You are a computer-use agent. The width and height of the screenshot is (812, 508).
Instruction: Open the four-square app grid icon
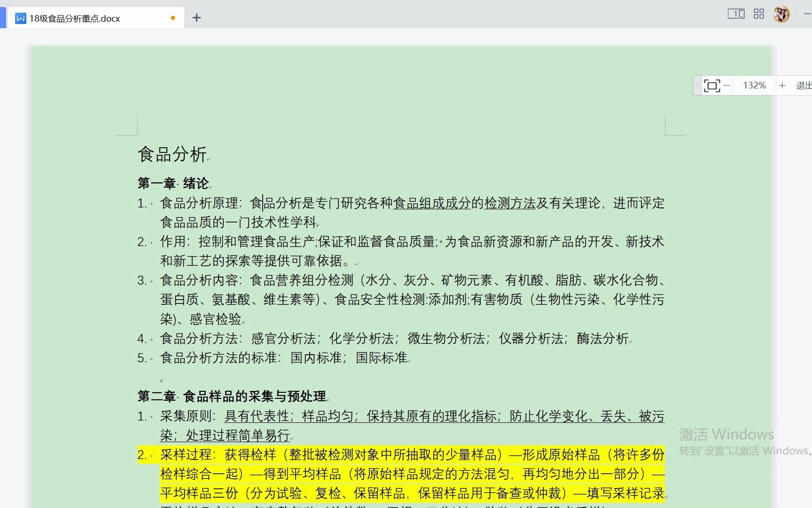pos(759,14)
